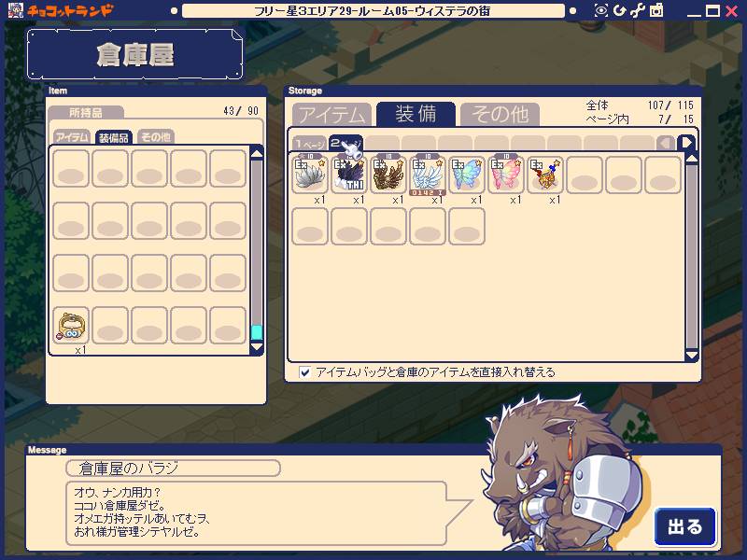
Task: Click storage scrollbar up arrow
Action: coord(691,159)
